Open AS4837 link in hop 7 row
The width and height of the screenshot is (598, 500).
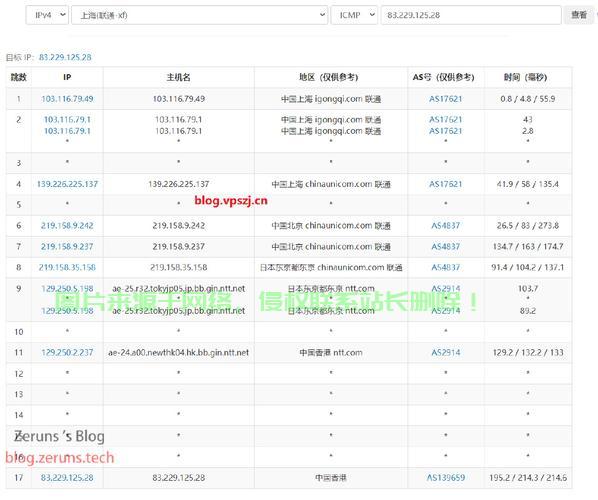tap(445, 246)
